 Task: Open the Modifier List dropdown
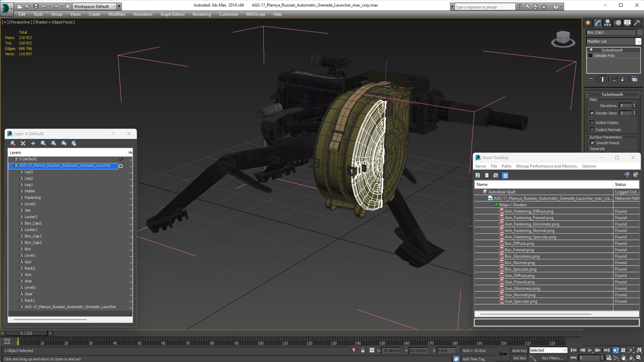click(638, 42)
